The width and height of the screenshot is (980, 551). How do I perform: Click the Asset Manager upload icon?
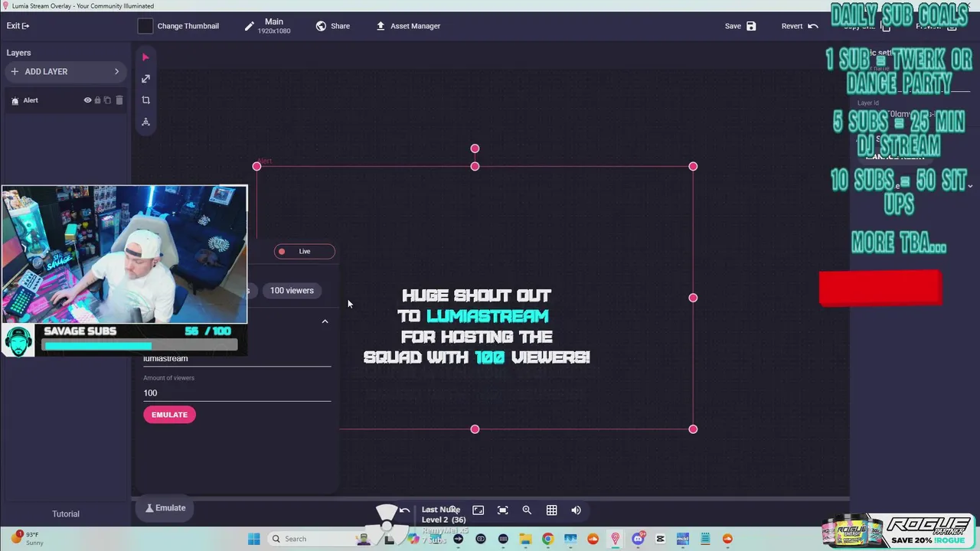click(381, 26)
